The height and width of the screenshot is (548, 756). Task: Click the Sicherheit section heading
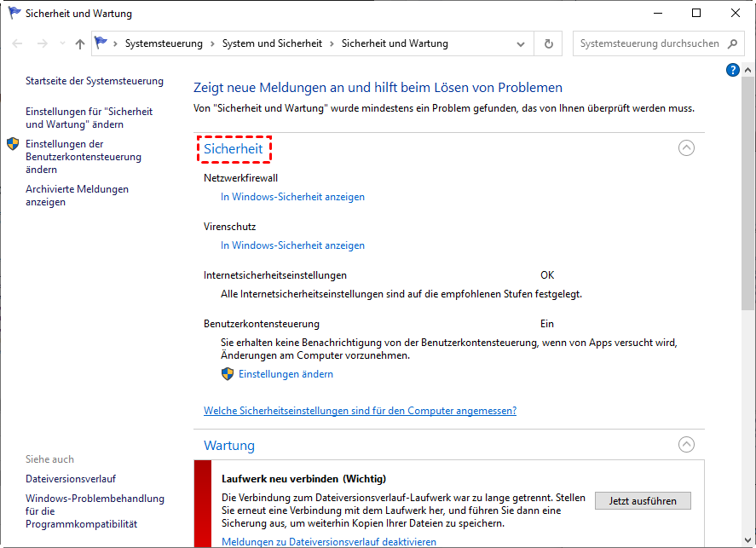click(x=234, y=149)
